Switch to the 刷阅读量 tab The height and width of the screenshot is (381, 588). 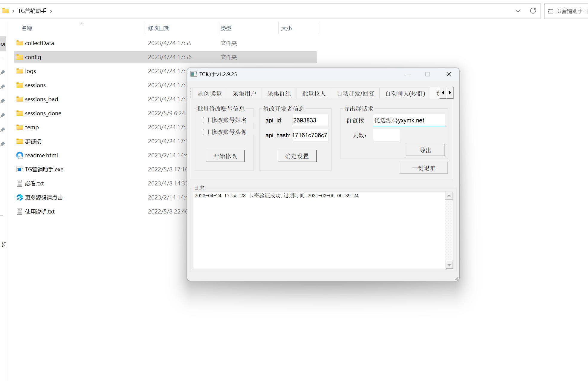coord(210,93)
